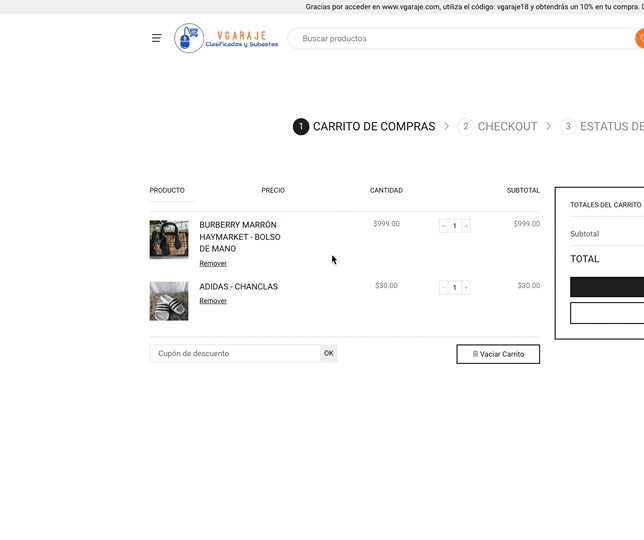
Task: Click the CANTIDAD column header
Action: click(x=386, y=191)
